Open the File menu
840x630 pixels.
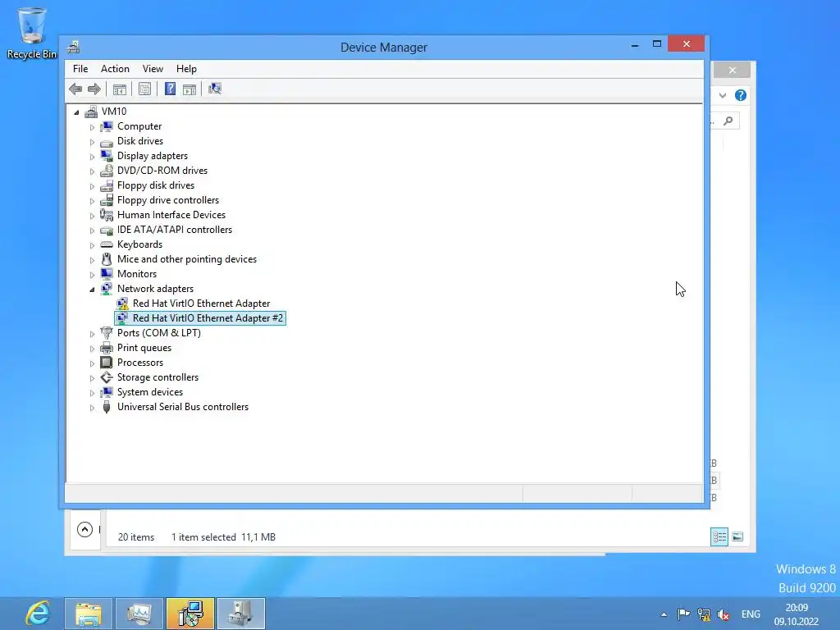click(80, 69)
